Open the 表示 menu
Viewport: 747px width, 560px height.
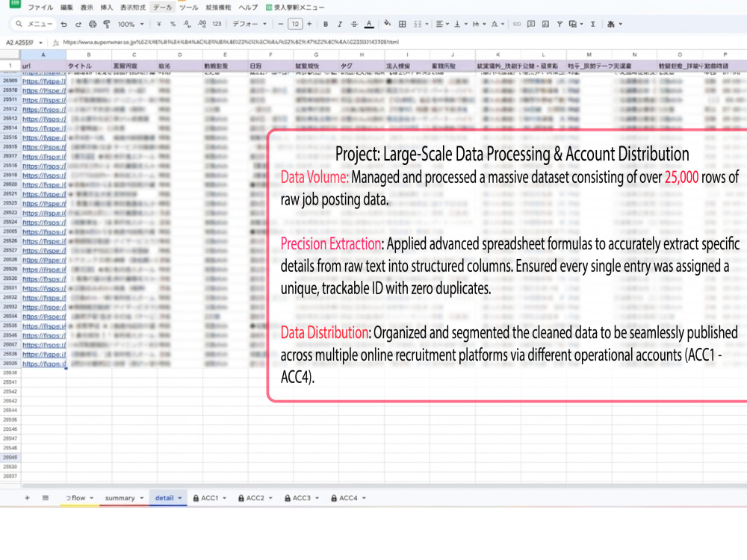[x=87, y=7]
